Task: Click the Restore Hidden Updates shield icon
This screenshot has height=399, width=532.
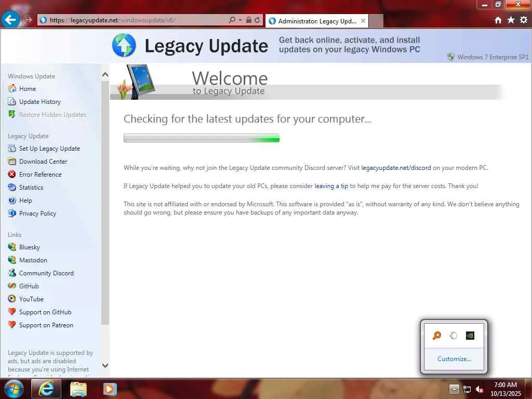Action: click(x=12, y=114)
